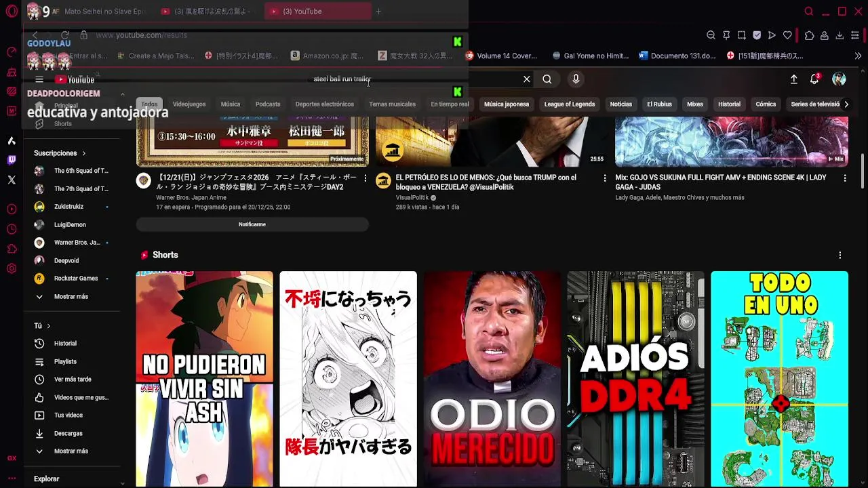Click zoom-out magnifier in address bar

(x=711, y=35)
